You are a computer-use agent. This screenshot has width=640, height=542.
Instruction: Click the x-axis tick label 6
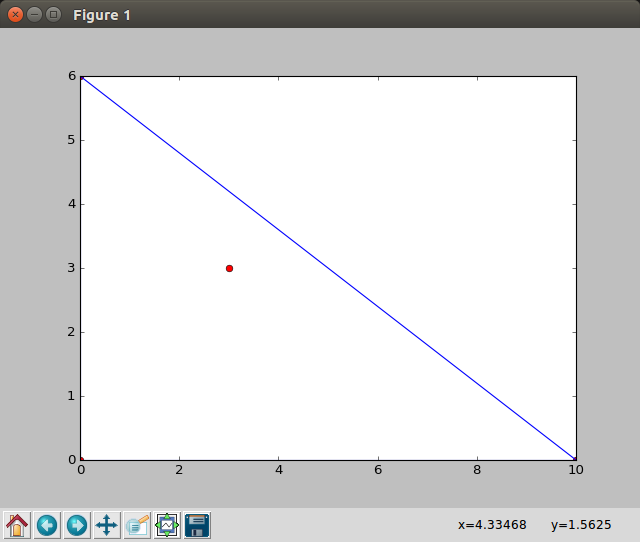378,470
